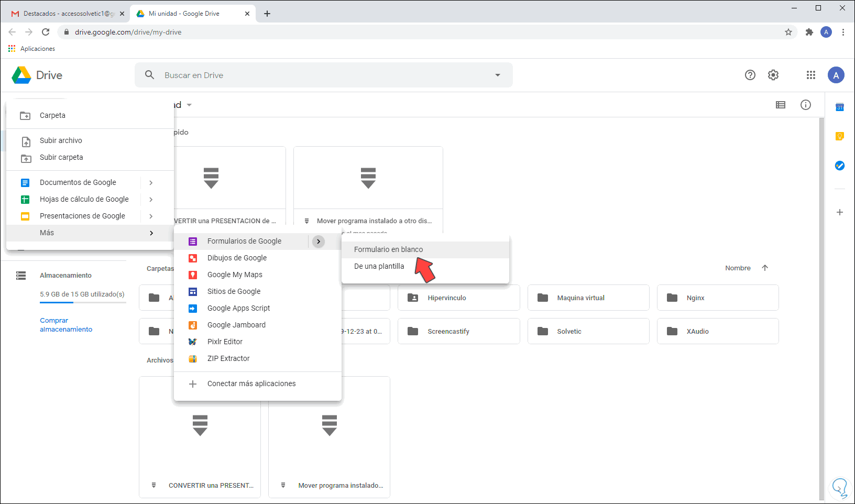The image size is (855, 504).
Task: Expand the Más submenu arrow
Action: coord(151,233)
